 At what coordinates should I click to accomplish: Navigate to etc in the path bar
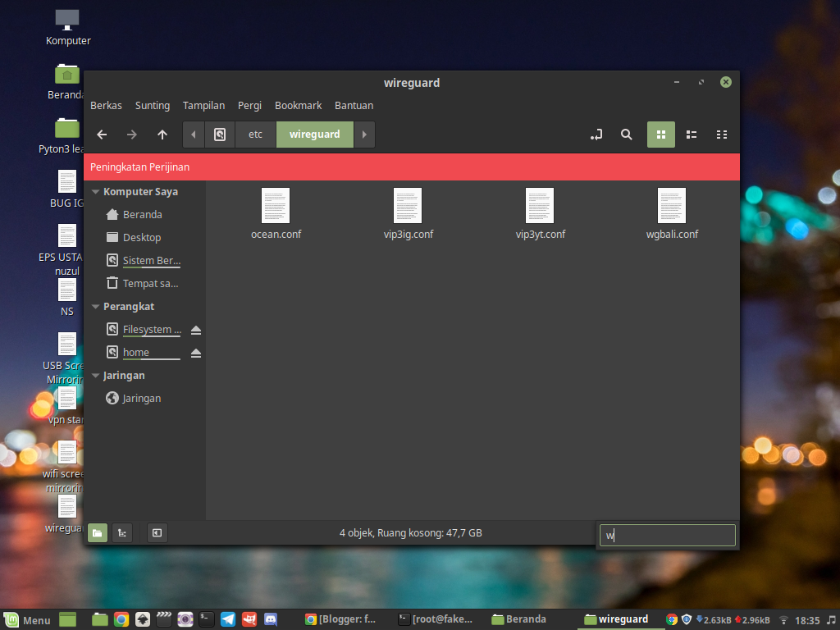pos(255,134)
